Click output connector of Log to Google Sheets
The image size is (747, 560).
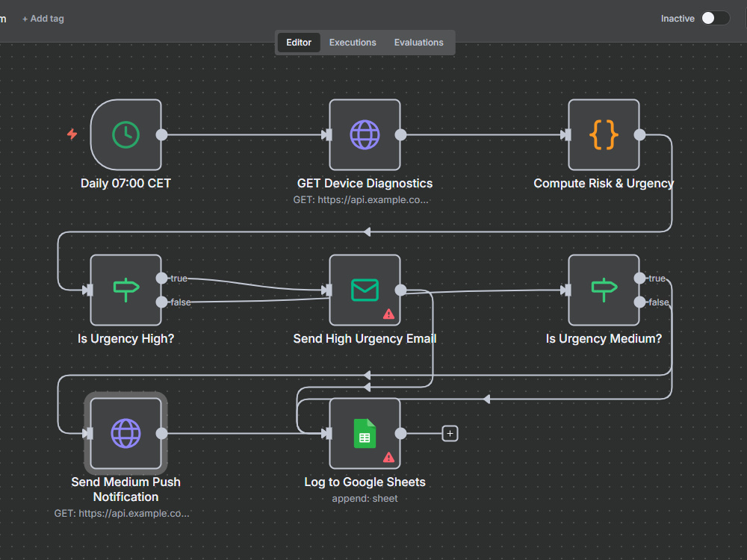[401, 433]
